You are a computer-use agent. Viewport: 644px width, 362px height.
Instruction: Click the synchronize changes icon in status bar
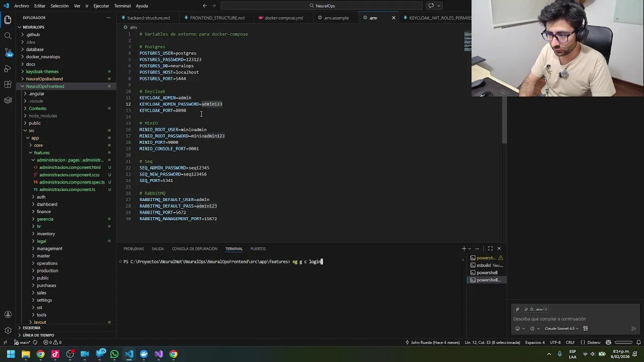pos(35,342)
